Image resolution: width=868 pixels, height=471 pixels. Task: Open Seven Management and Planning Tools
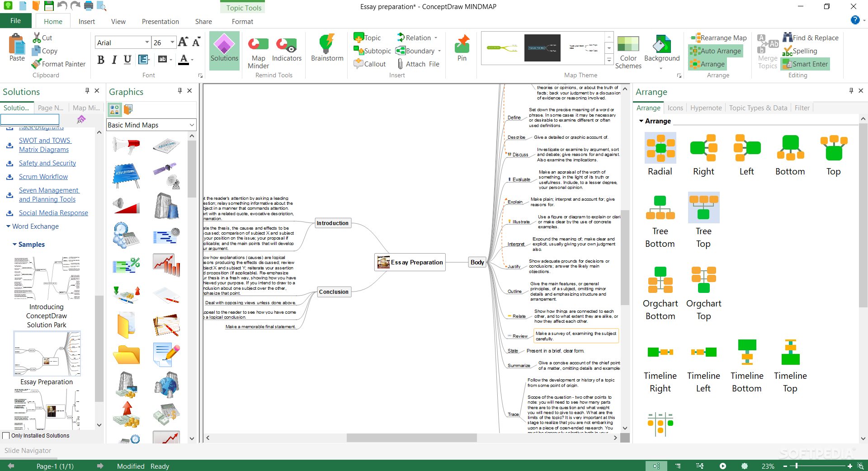(49, 195)
